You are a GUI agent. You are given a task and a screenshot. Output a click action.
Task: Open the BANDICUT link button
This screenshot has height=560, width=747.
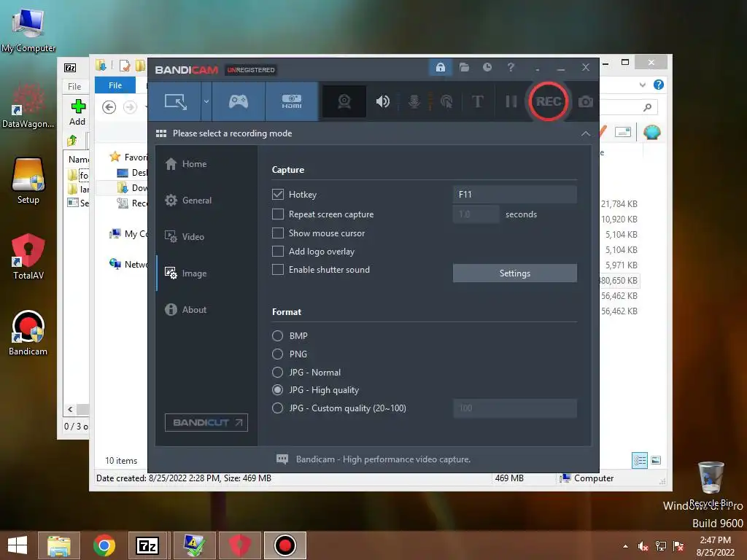206,422
